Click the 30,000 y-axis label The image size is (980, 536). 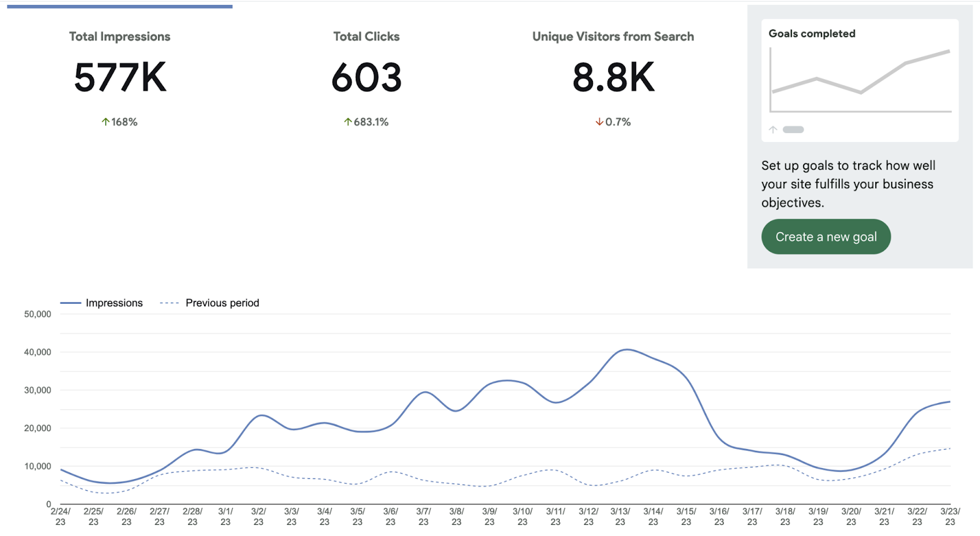tap(37, 390)
